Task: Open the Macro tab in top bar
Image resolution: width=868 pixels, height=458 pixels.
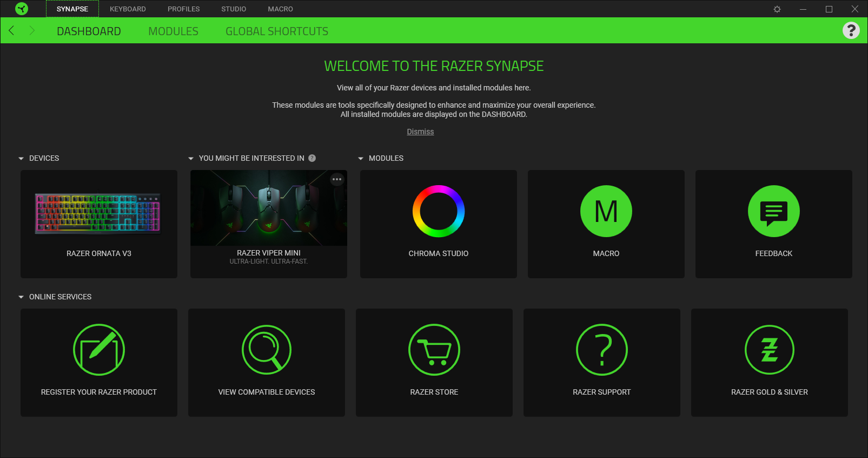Action: [280, 9]
